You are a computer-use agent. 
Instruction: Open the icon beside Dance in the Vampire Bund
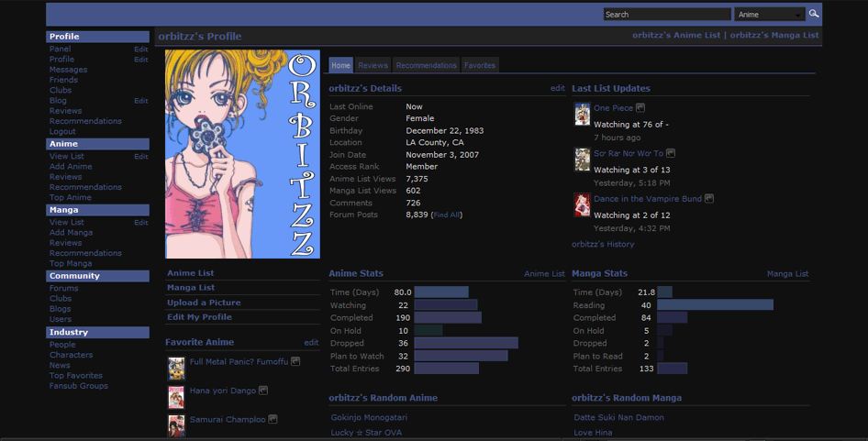(709, 198)
